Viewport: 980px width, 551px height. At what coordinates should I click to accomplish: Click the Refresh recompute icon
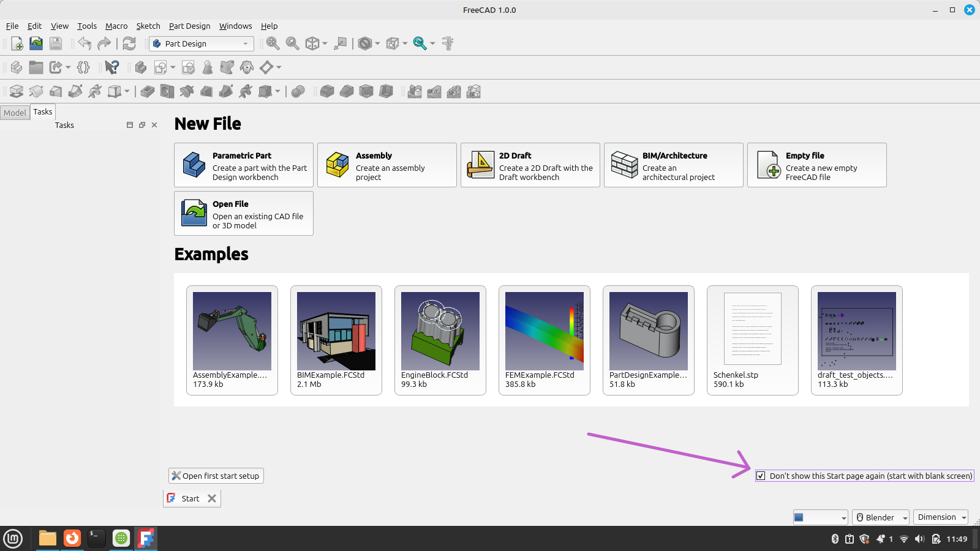pyautogui.click(x=129, y=43)
